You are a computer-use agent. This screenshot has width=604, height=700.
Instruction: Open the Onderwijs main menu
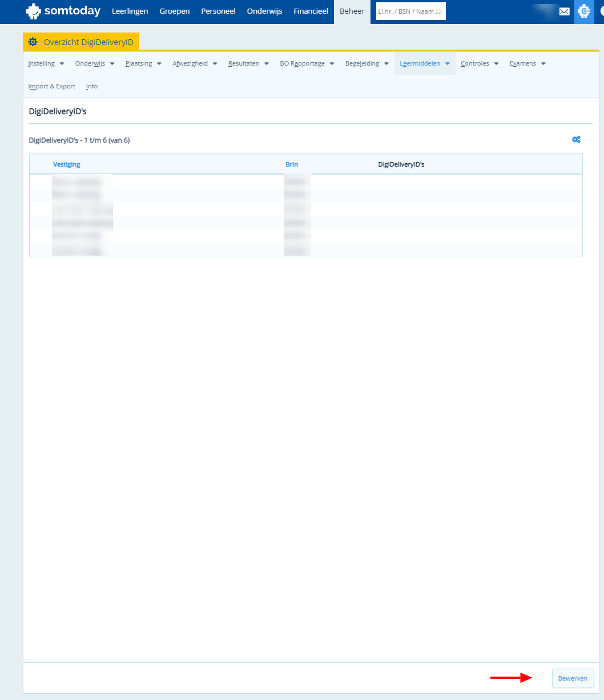click(x=264, y=11)
